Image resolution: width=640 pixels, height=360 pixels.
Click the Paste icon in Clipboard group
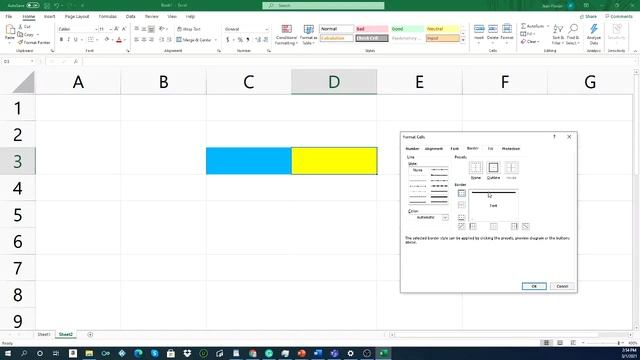pyautogui.click(x=10, y=29)
